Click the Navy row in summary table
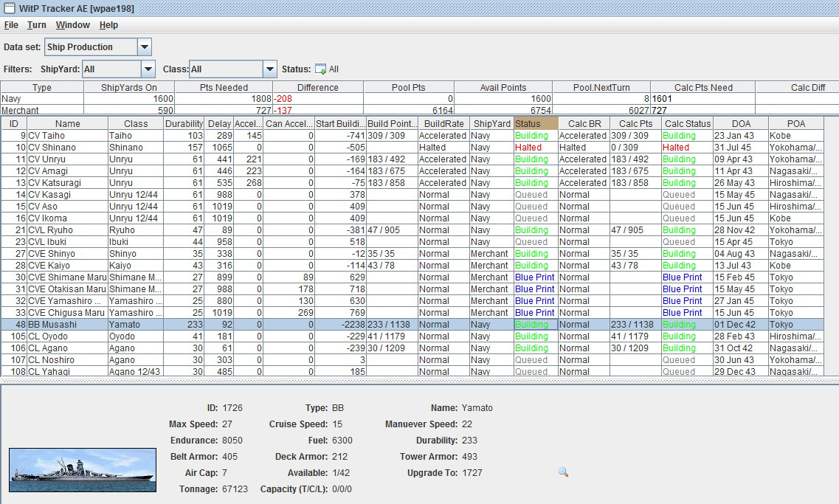The width and height of the screenshot is (839, 504). click(x=419, y=99)
